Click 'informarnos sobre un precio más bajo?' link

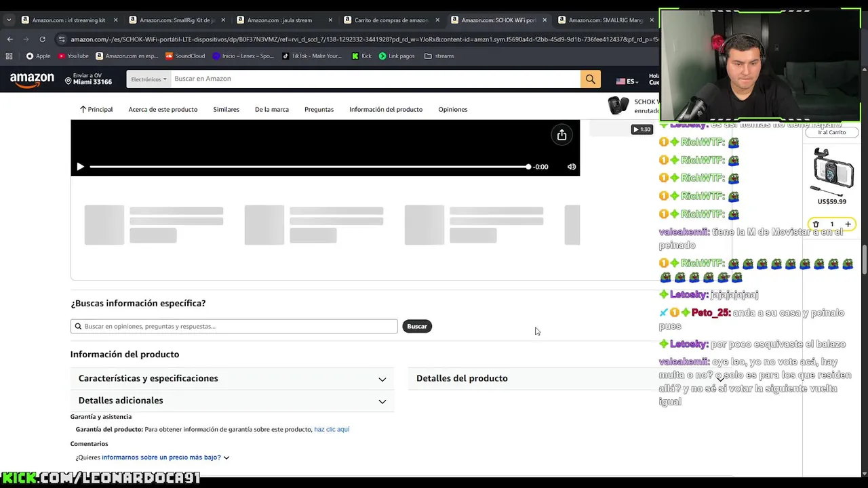point(161,457)
